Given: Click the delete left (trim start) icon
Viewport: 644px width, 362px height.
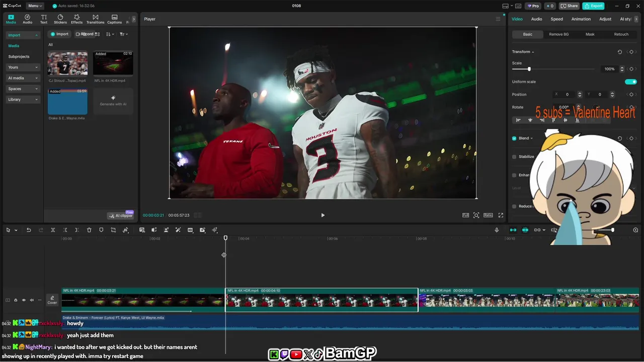Looking at the screenshot, I should [65, 230].
